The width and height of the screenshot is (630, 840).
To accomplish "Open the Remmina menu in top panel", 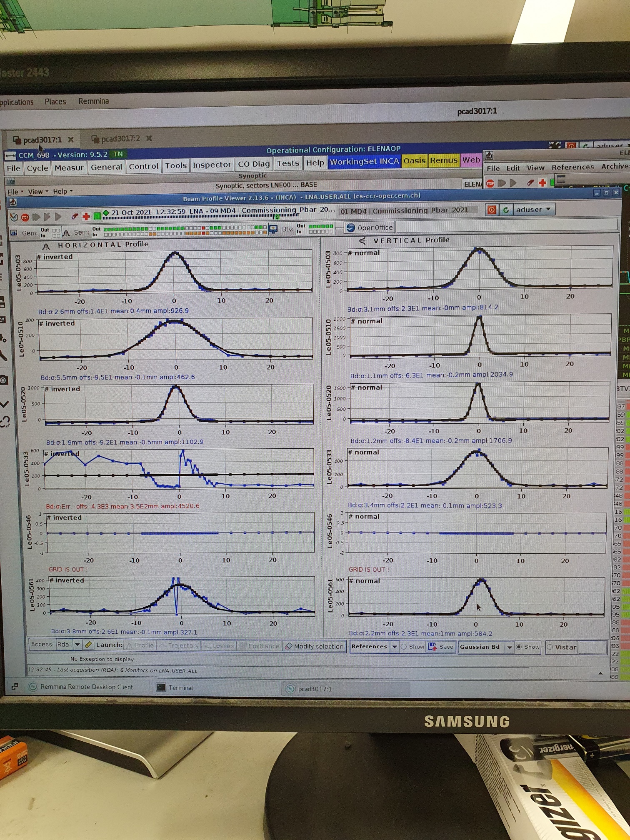I will (94, 101).
